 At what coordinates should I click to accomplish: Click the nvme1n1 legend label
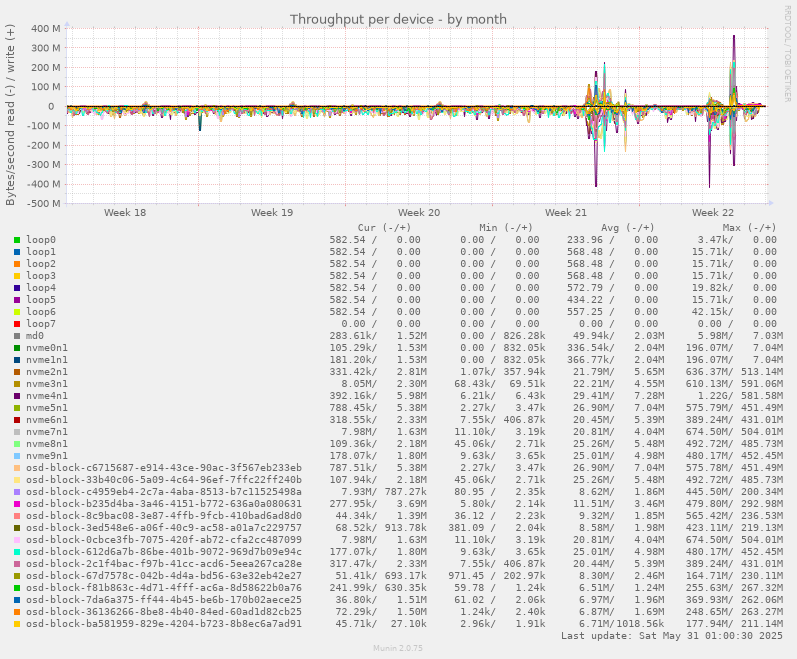(x=47, y=360)
